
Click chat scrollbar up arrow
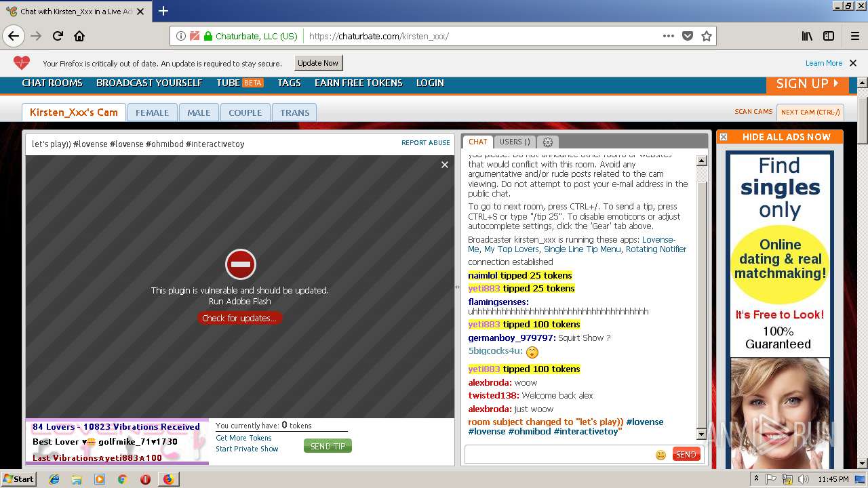click(702, 161)
